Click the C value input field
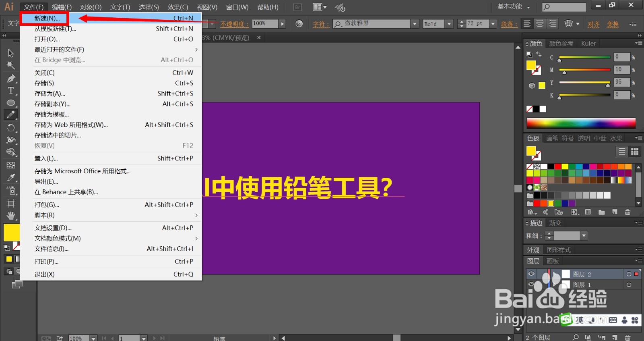The height and width of the screenshot is (341, 644). click(x=622, y=57)
